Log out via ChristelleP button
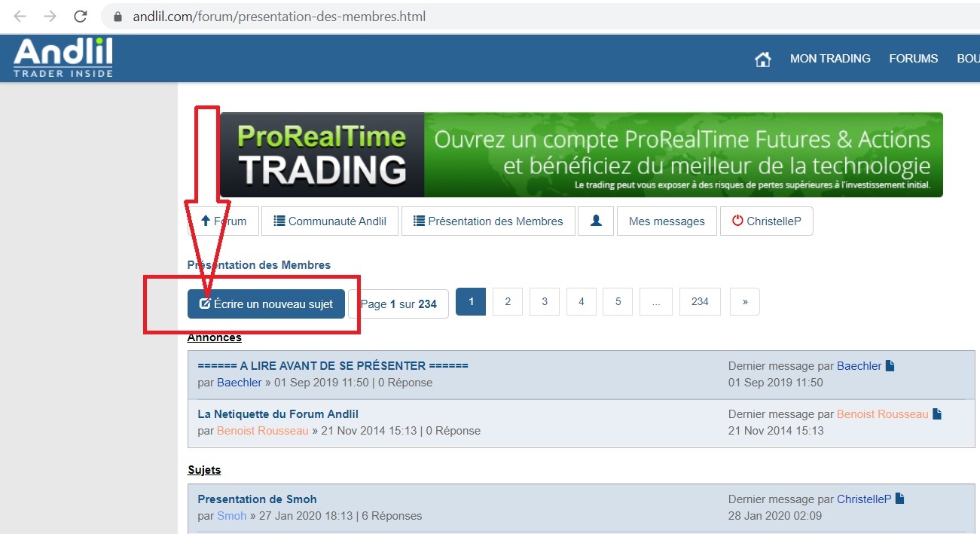The height and width of the screenshot is (534, 980). click(767, 221)
